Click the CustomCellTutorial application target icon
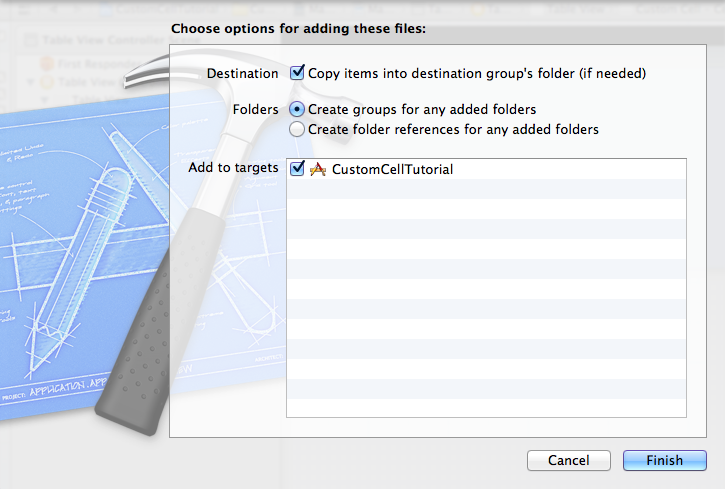Viewport: 725px width, 489px height. (x=318, y=170)
